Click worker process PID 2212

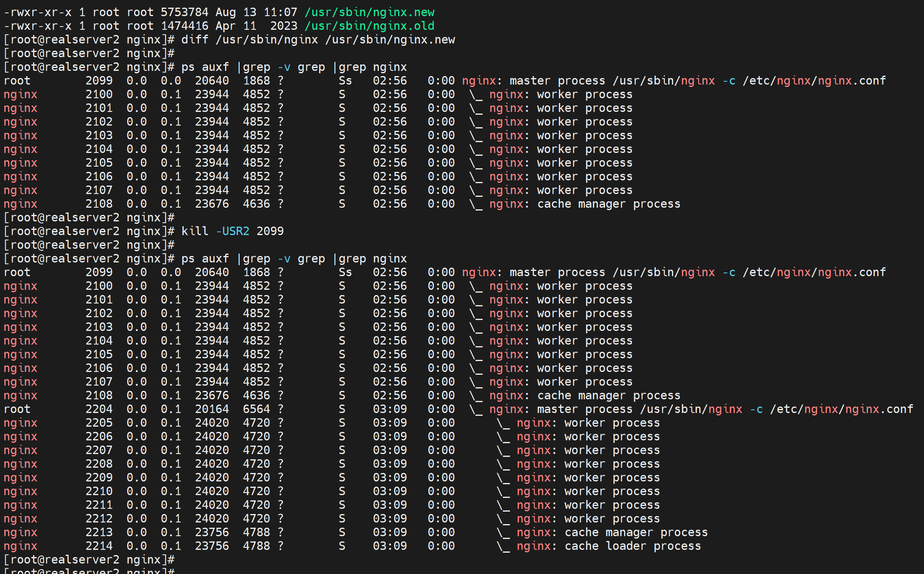point(99,518)
